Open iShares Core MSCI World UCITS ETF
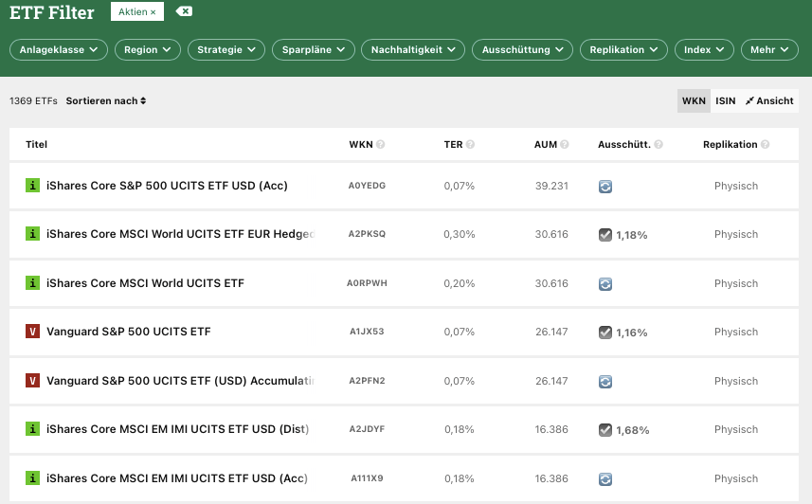Screen dimensions: 812x504 (145, 283)
